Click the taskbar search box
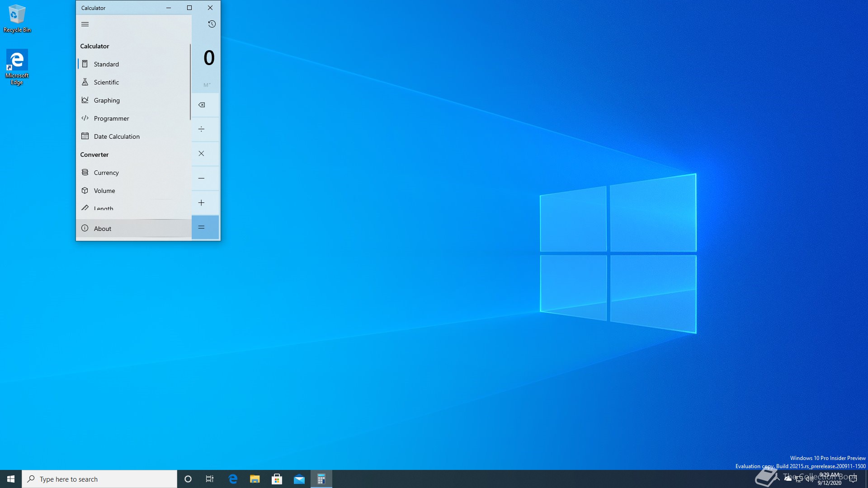The height and width of the screenshot is (488, 868). coord(99,479)
